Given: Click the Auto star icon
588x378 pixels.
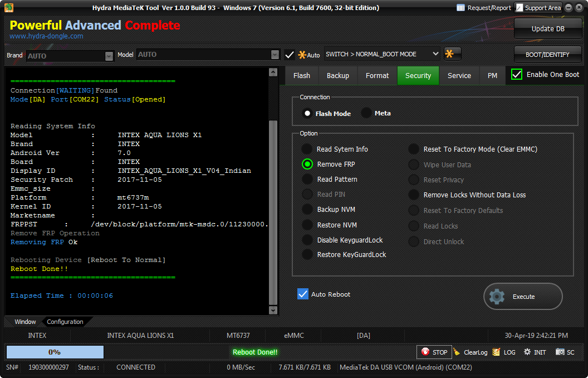Looking at the screenshot, I should pyautogui.click(x=302, y=55).
